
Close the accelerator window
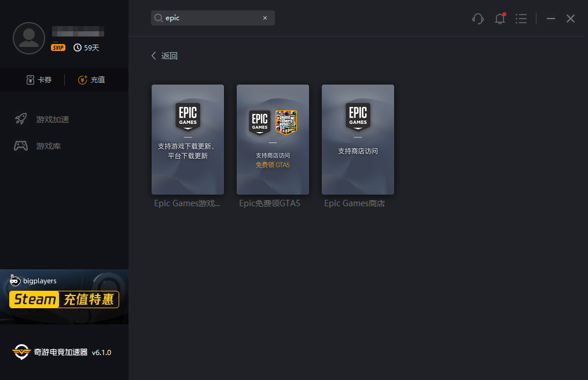[x=571, y=19]
